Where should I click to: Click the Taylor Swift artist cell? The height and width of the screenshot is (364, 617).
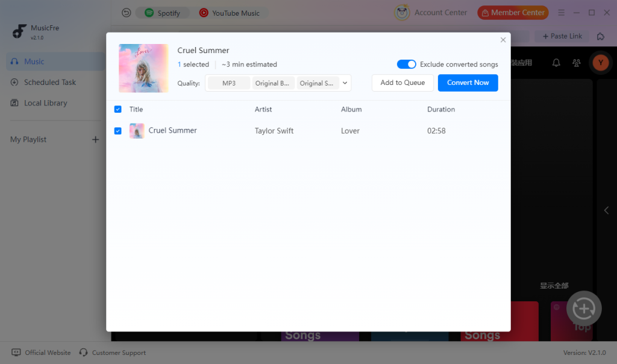pos(274,131)
